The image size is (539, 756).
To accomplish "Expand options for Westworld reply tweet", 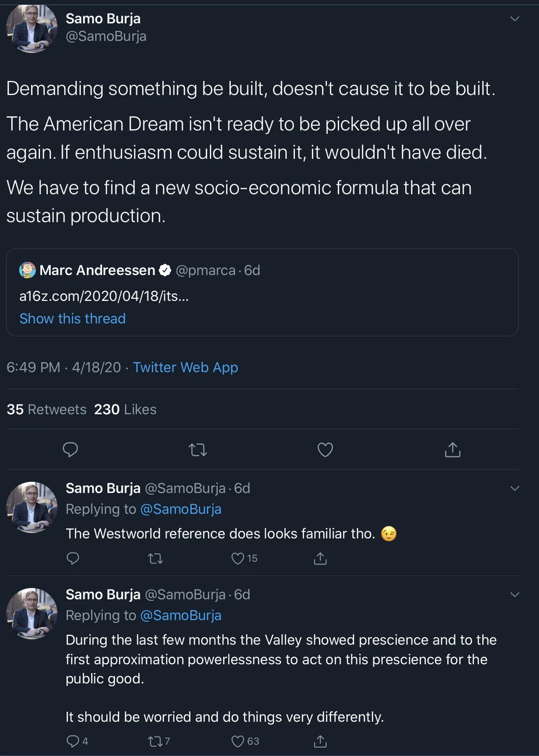I will click(x=515, y=489).
